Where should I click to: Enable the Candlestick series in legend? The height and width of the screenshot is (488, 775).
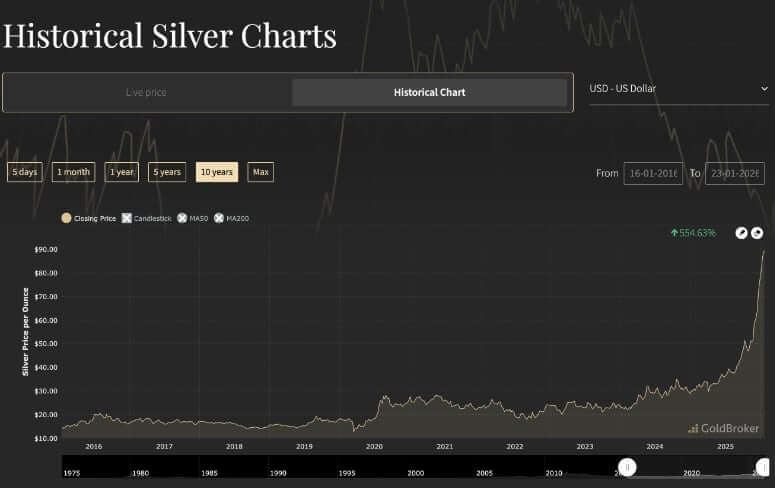[127, 217]
